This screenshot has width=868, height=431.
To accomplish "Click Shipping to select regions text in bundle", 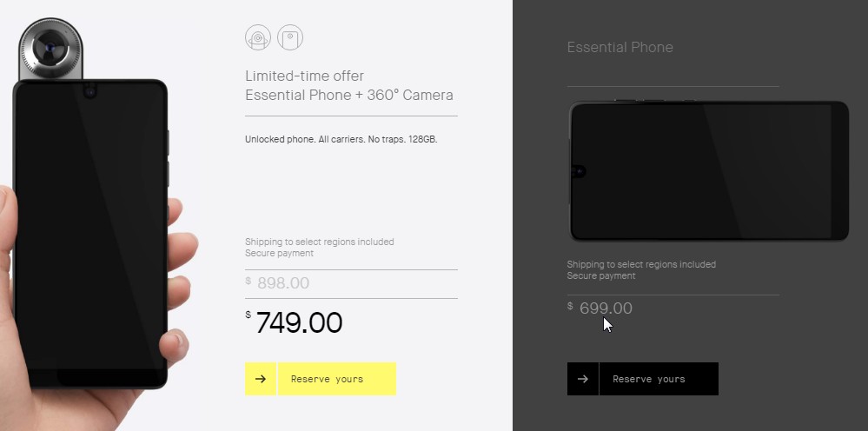I will click(x=320, y=242).
